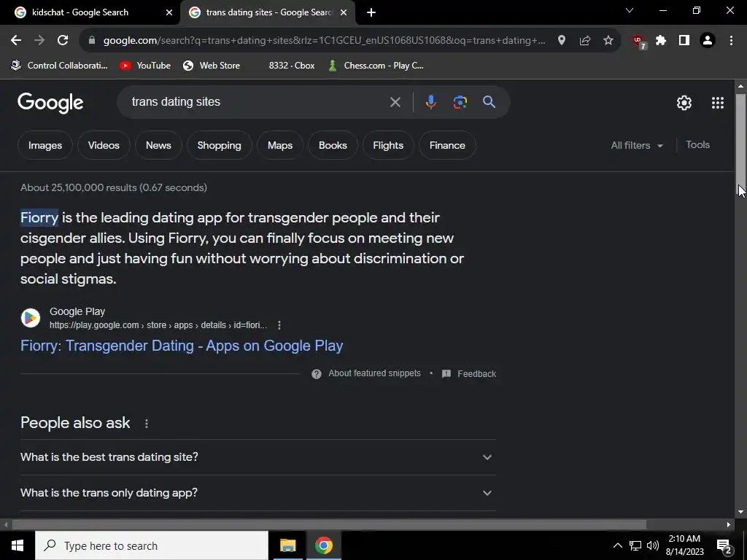Submit search with the magnifying glass icon
The height and width of the screenshot is (560, 747).
[x=489, y=102]
